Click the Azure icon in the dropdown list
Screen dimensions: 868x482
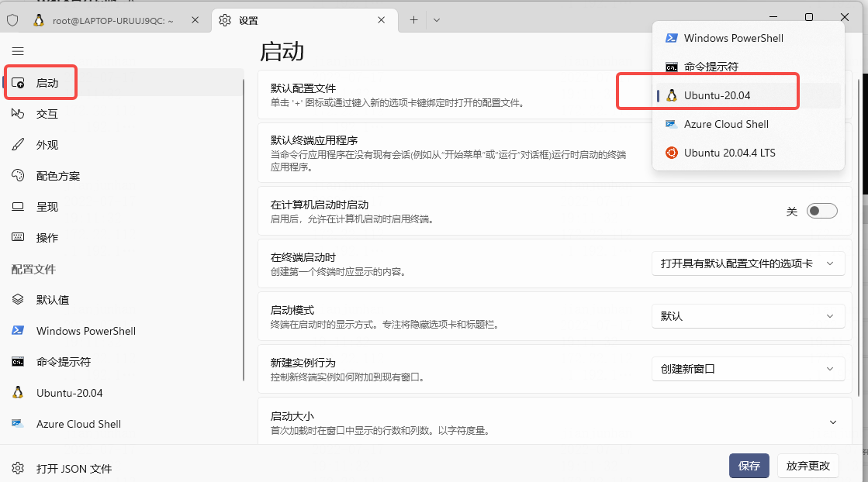point(672,124)
